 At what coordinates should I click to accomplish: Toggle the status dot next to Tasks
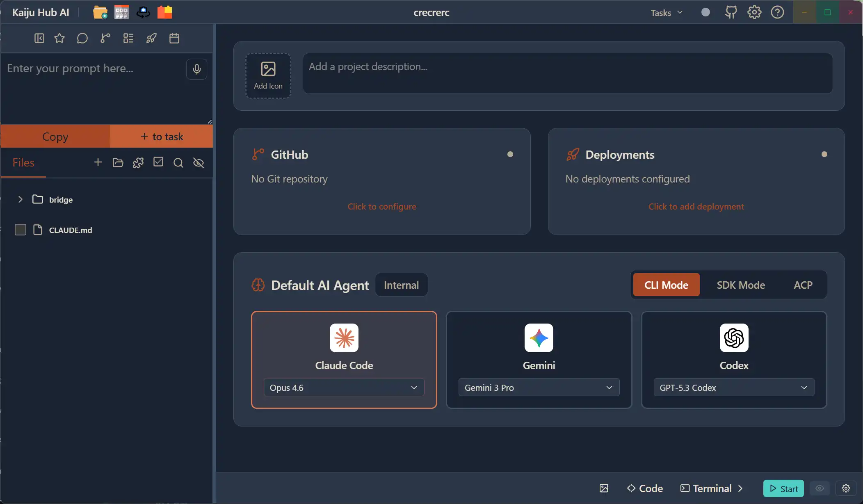(705, 12)
